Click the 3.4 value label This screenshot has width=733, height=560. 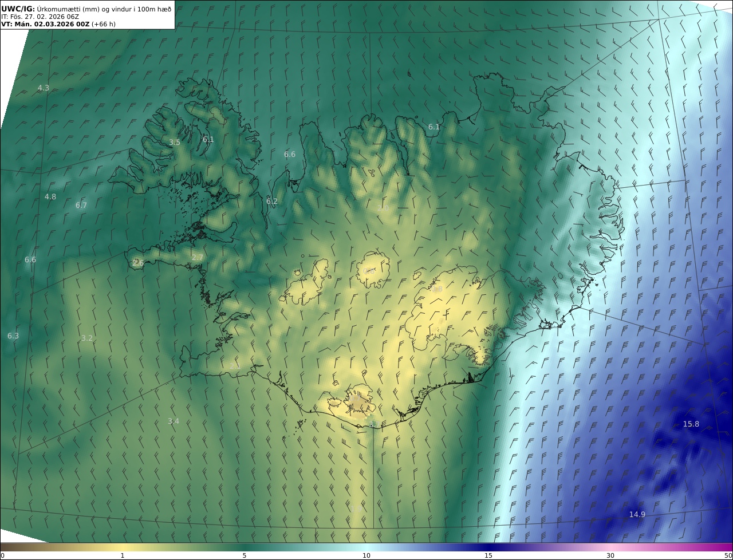click(174, 421)
